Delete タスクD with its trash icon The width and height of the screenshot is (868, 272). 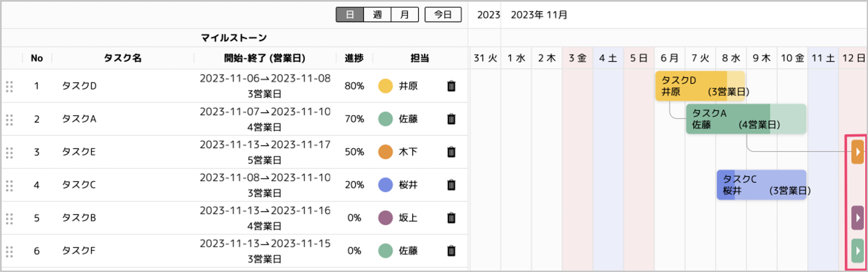(451, 86)
